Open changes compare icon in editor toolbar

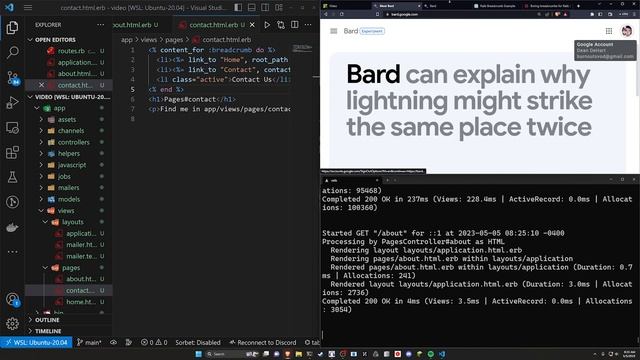pos(281,25)
